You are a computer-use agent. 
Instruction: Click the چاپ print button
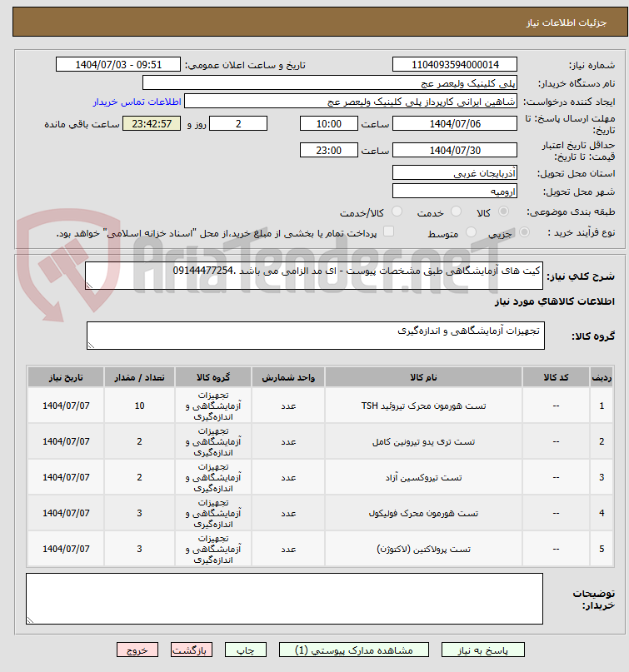pyautogui.click(x=246, y=650)
